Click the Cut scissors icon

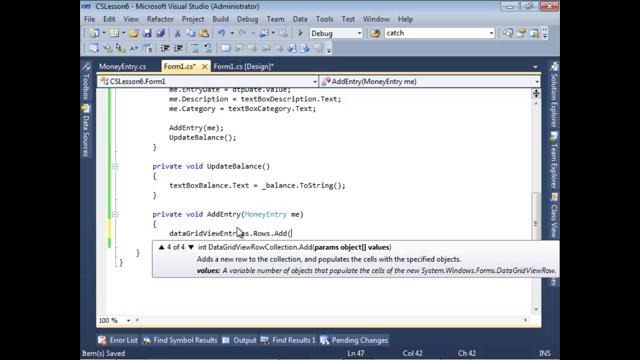coord(178,33)
